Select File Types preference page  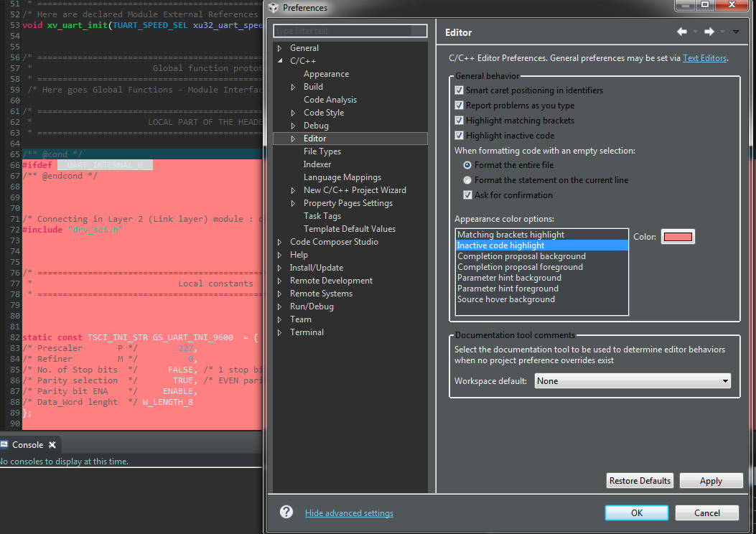click(x=322, y=151)
